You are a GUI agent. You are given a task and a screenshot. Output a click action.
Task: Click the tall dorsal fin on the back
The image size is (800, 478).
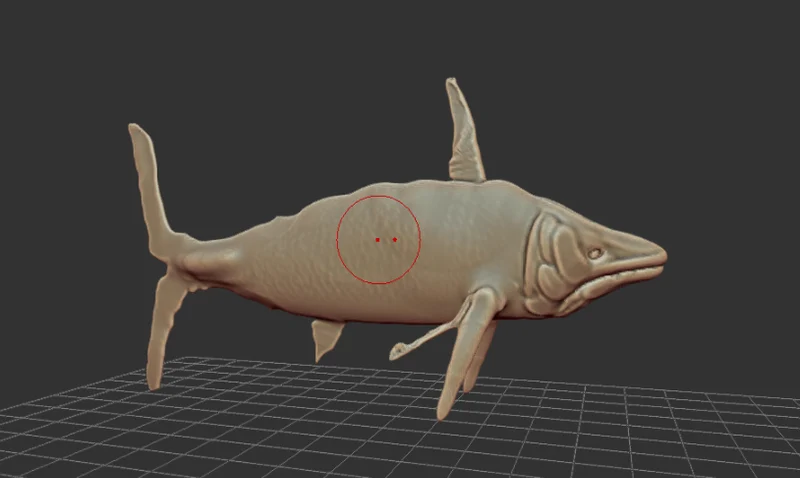[464, 134]
